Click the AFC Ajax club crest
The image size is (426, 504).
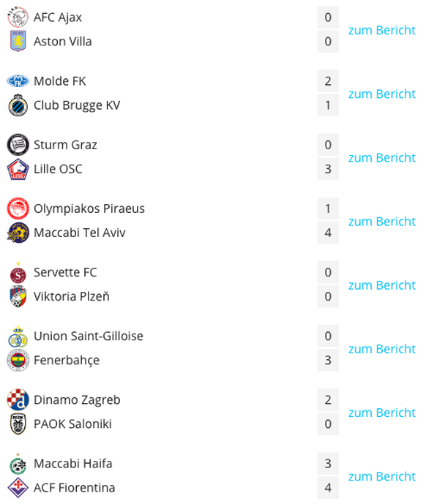point(18,17)
